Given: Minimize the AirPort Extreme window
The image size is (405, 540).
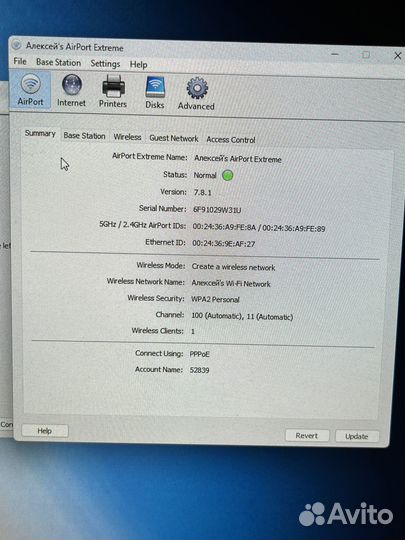Looking at the screenshot, I should (335, 54).
